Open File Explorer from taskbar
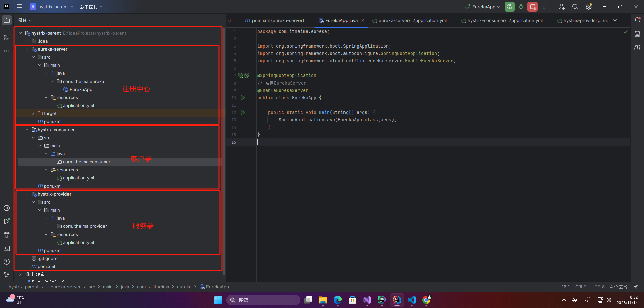Image resolution: width=644 pixels, height=308 pixels. (323, 300)
